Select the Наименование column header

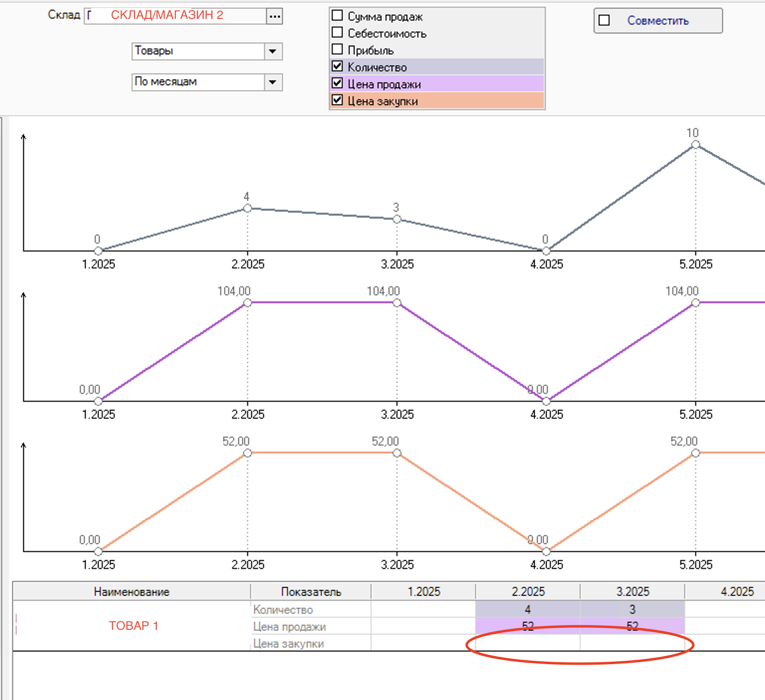coord(131,592)
